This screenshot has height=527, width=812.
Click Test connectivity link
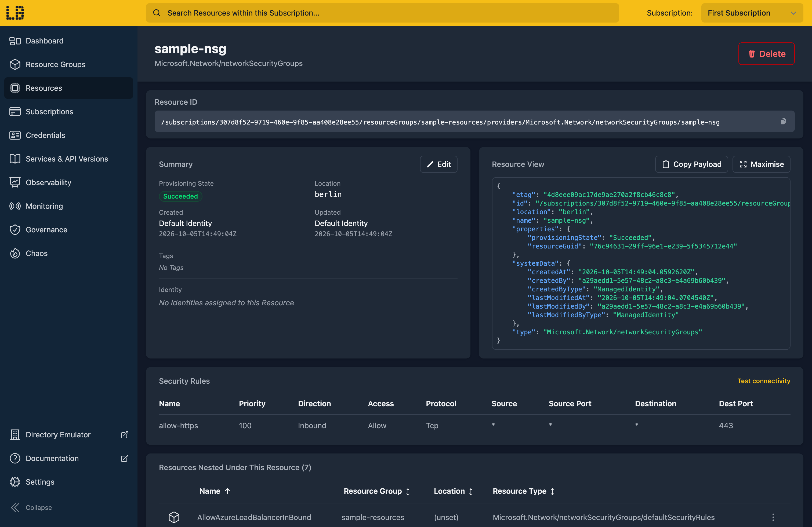(x=764, y=381)
